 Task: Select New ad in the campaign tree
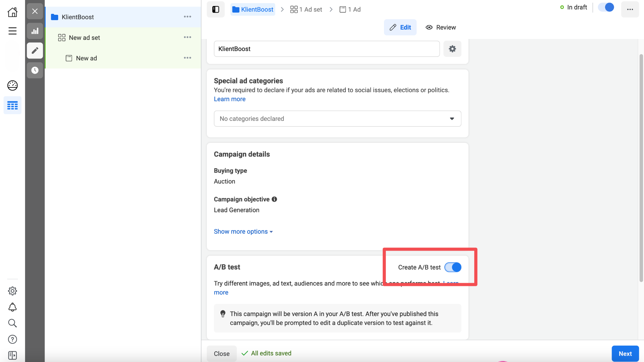tap(86, 58)
